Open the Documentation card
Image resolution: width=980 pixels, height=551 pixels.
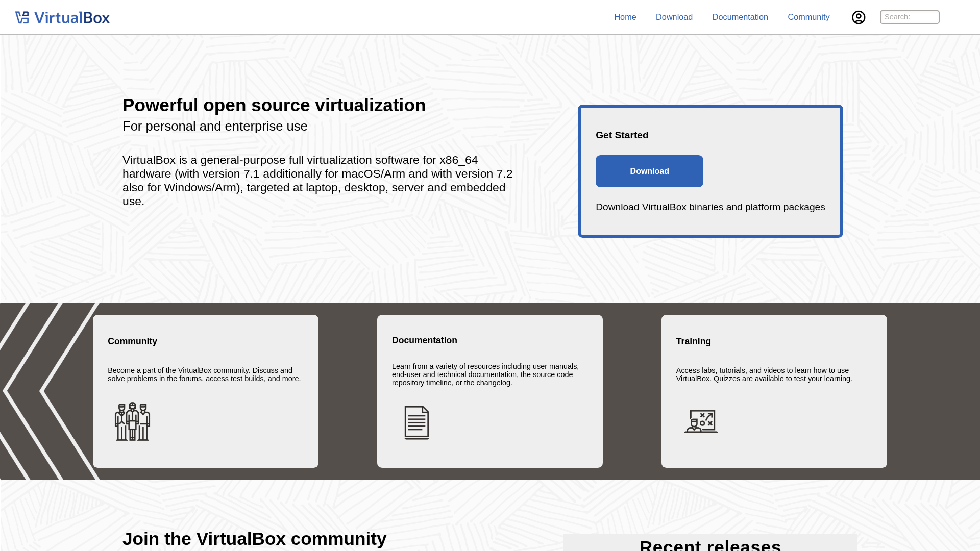[x=489, y=390]
